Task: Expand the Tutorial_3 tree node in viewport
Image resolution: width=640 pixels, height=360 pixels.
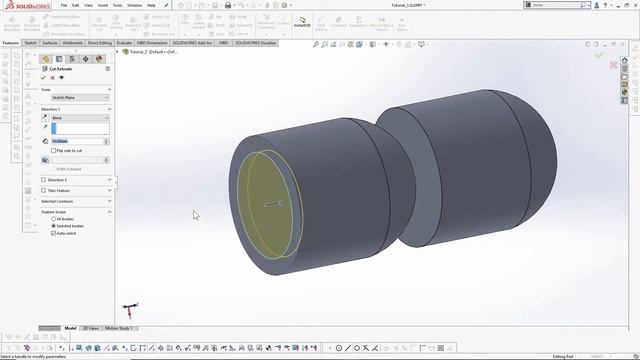Action: [x=118, y=52]
